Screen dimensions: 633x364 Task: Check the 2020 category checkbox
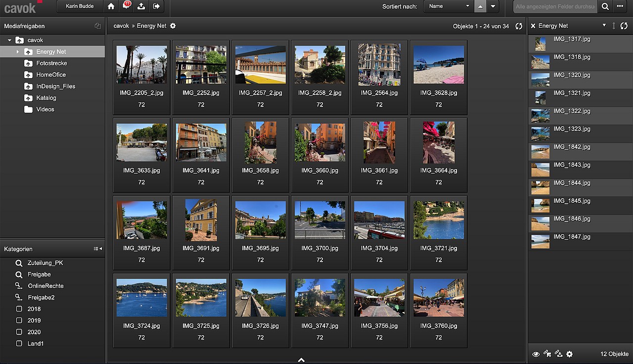coord(19,332)
